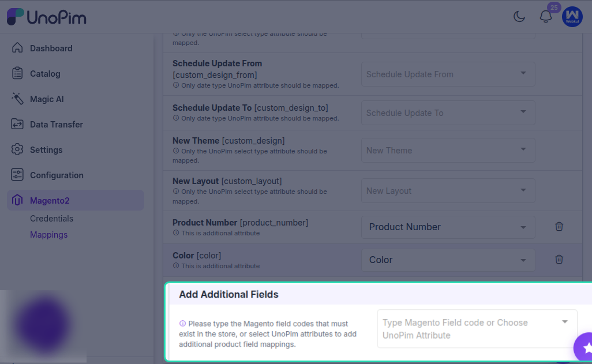Click info icon beside New Theme hint
This screenshot has height=364, width=592.
pyautogui.click(x=176, y=151)
